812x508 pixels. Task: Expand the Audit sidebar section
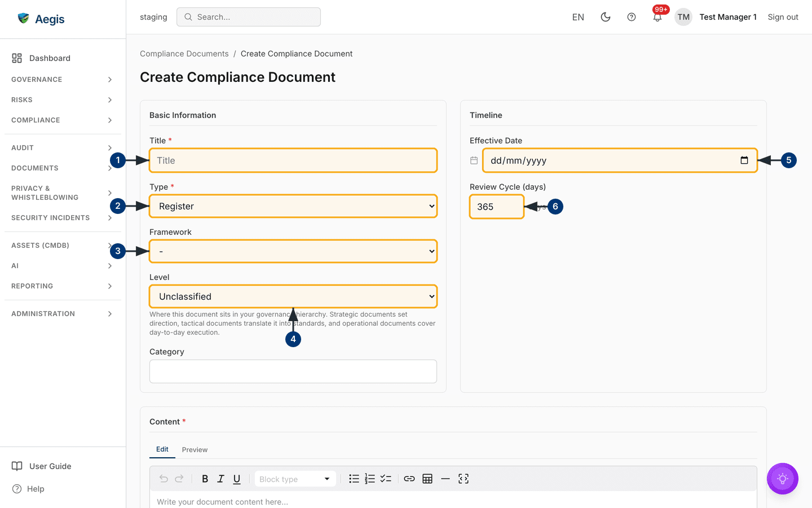(x=63, y=148)
